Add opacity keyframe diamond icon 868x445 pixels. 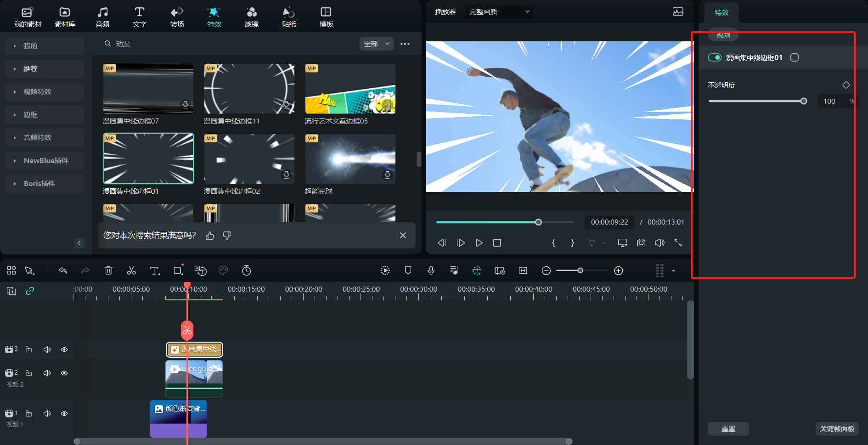(846, 85)
